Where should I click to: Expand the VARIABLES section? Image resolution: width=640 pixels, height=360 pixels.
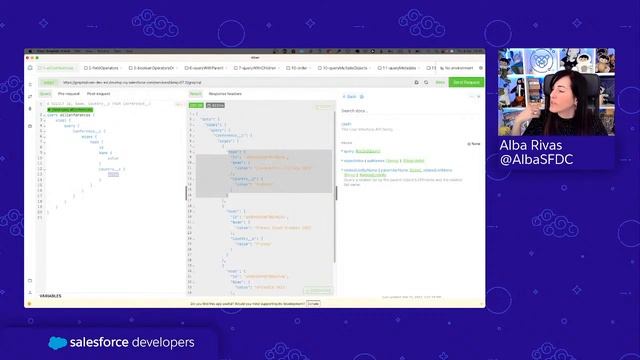(x=51, y=296)
